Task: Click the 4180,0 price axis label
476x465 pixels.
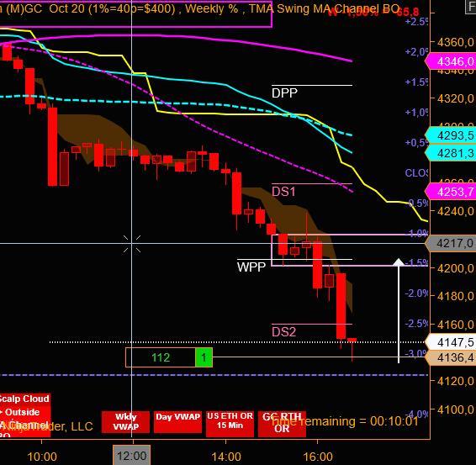Action: click(455, 296)
